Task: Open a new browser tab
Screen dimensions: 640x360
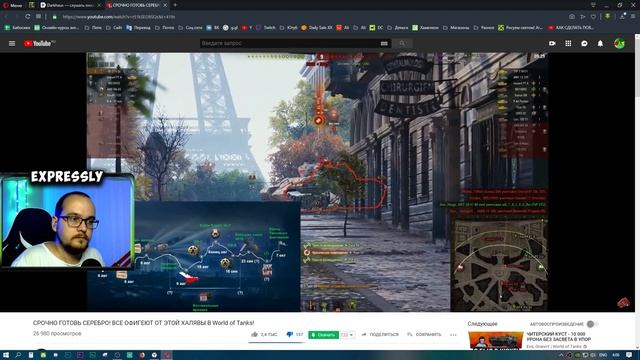Action: pos(175,5)
